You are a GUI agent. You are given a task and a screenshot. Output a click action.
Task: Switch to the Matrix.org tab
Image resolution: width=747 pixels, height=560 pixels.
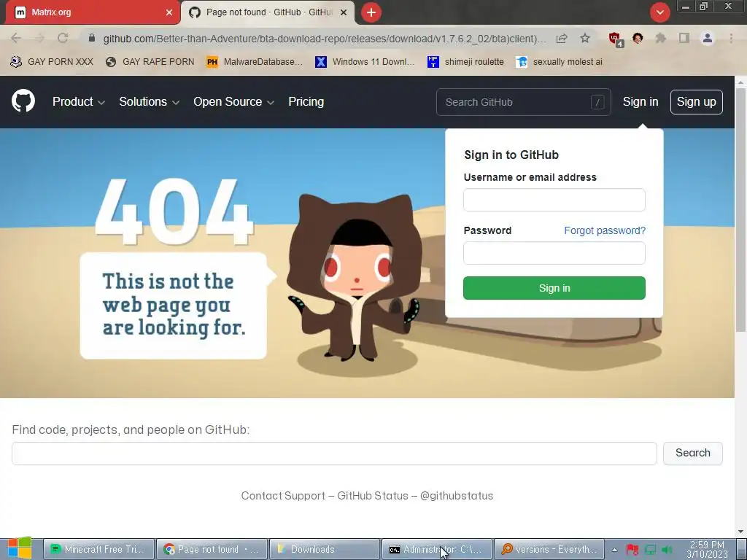pos(93,12)
